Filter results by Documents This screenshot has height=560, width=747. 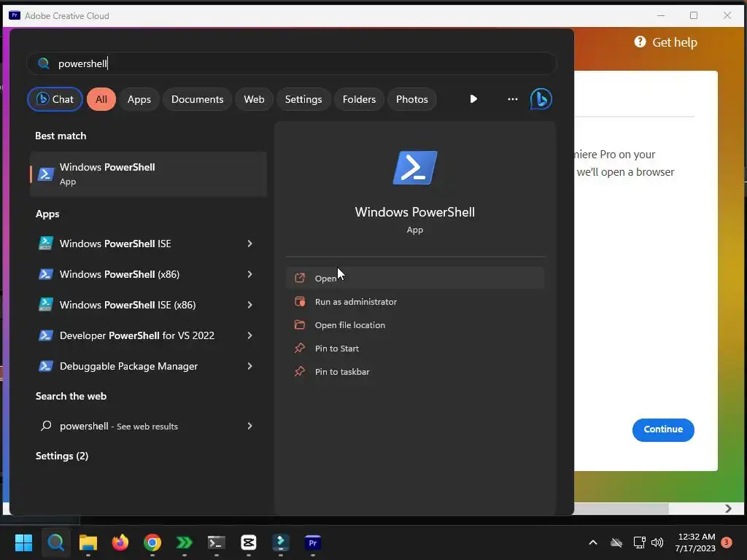tap(197, 99)
